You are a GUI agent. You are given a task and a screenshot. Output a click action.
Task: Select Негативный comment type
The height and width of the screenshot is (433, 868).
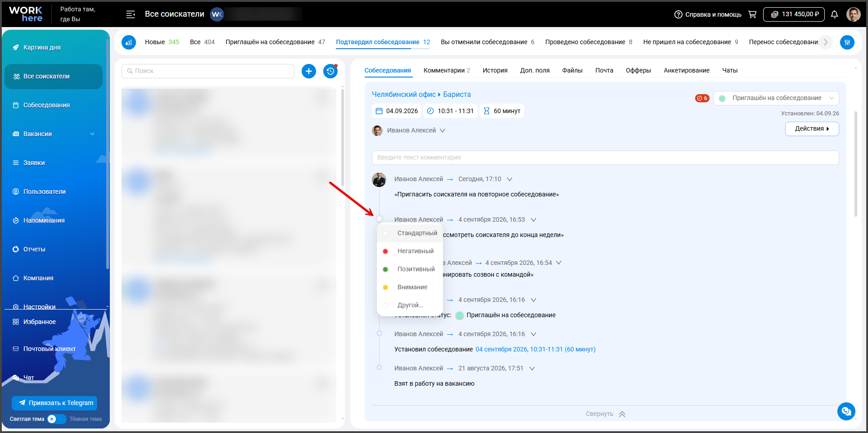coord(410,251)
